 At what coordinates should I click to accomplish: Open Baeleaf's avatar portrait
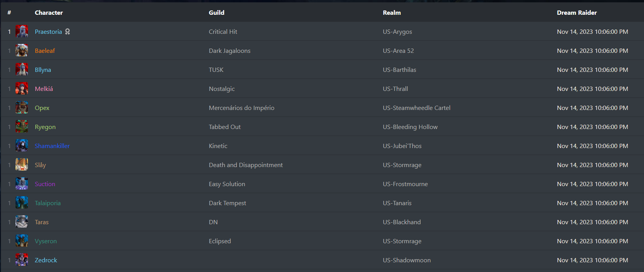pyautogui.click(x=22, y=51)
